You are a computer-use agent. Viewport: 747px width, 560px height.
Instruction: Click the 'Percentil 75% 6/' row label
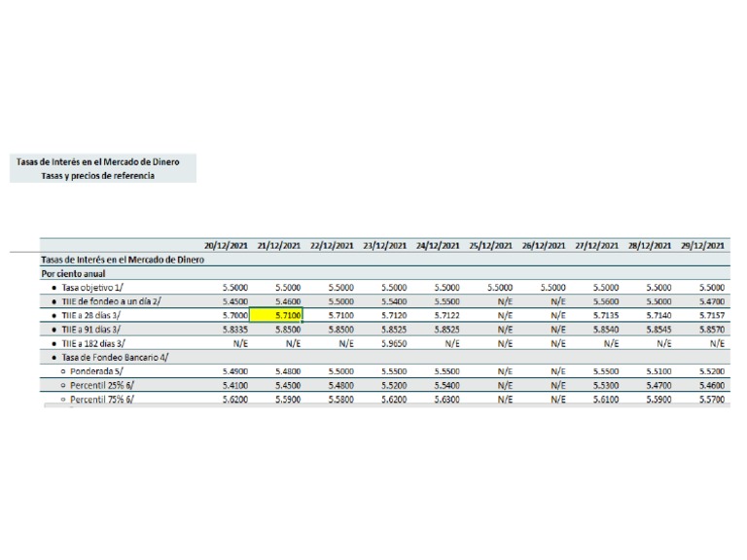click(x=102, y=399)
